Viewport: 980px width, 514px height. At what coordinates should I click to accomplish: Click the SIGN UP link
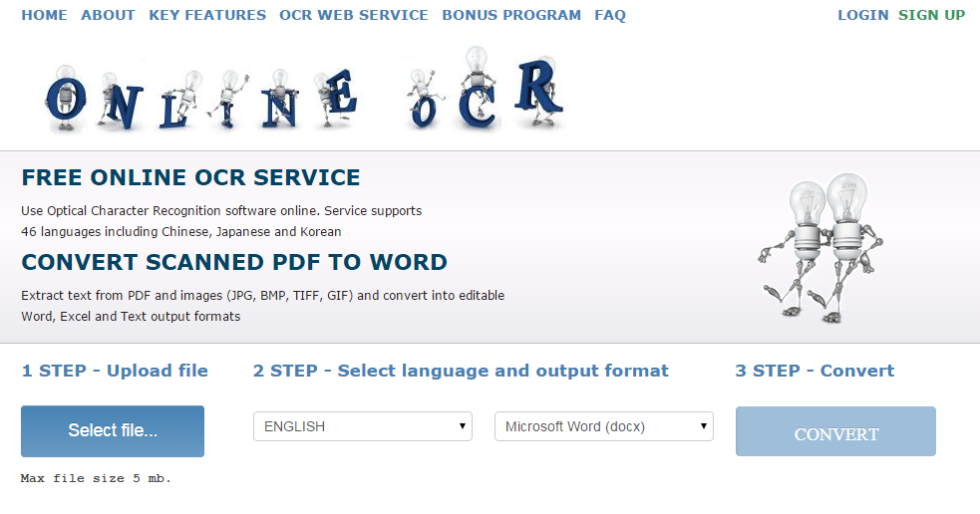click(931, 15)
